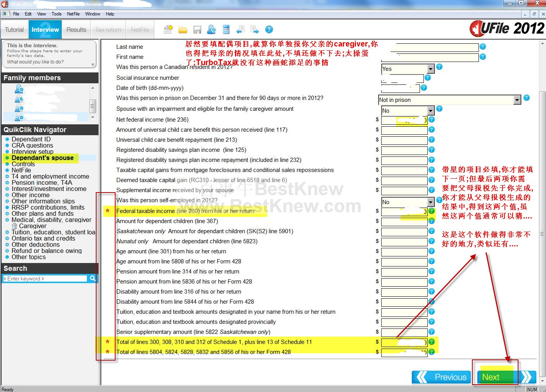Expand T4 and employment income in navigator
Screen dimensions: 546x392
coord(7,177)
